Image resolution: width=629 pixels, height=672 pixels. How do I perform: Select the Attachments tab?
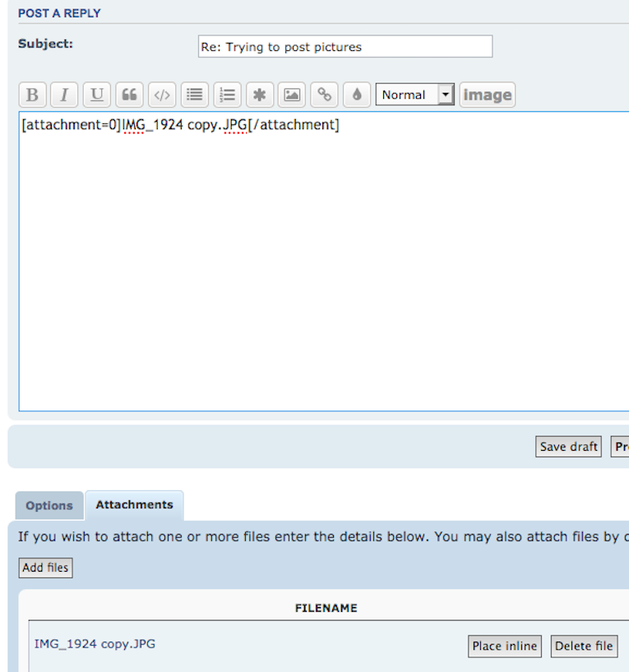coord(134,505)
